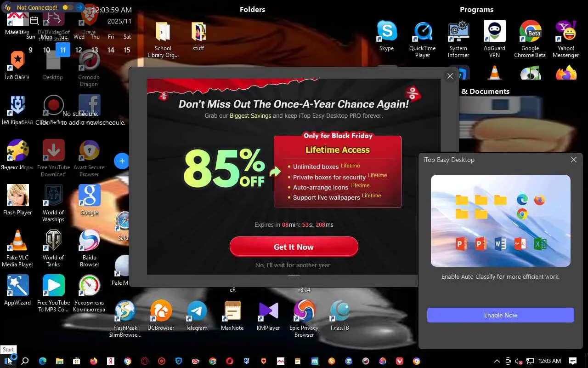Select Saturday 15 in the calendar widget

pos(127,50)
